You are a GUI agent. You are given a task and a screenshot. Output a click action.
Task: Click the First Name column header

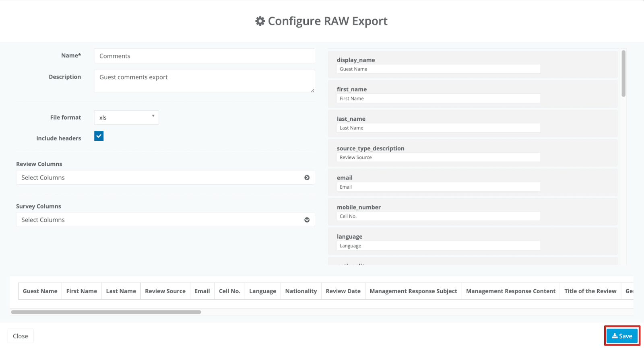(x=82, y=291)
